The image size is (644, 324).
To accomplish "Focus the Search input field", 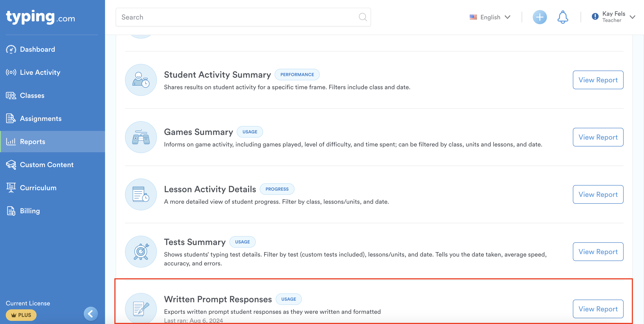I will coord(238,17).
